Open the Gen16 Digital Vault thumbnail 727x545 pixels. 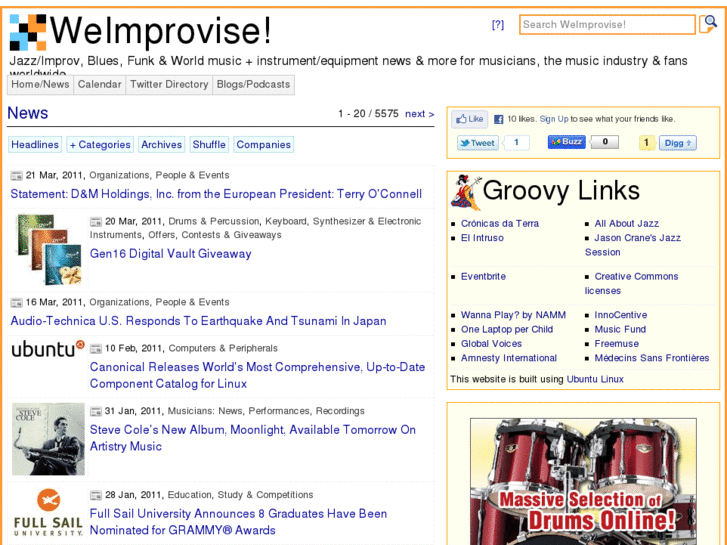pyautogui.click(x=49, y=249)
